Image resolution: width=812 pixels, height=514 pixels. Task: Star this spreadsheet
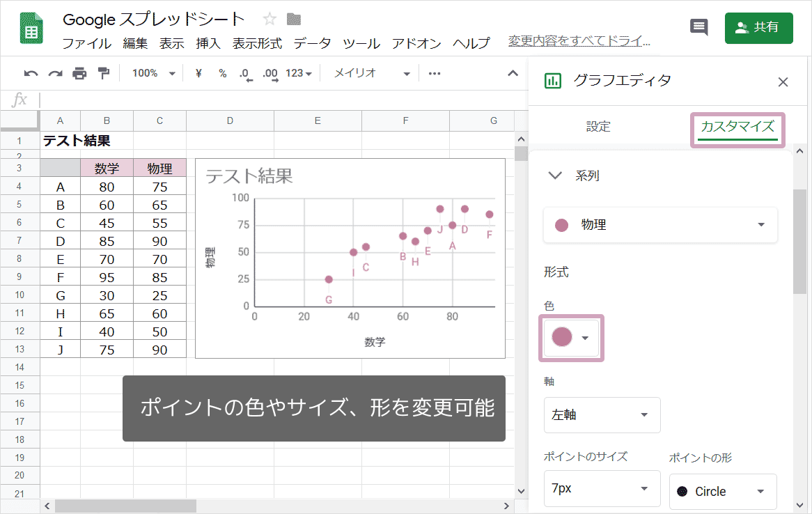[x=269, y=20]
